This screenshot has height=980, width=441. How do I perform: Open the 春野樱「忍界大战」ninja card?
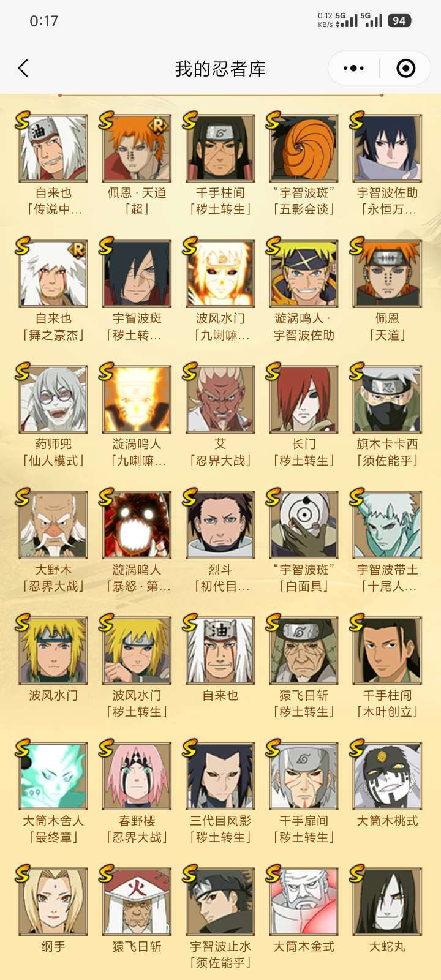pos(137,776)
